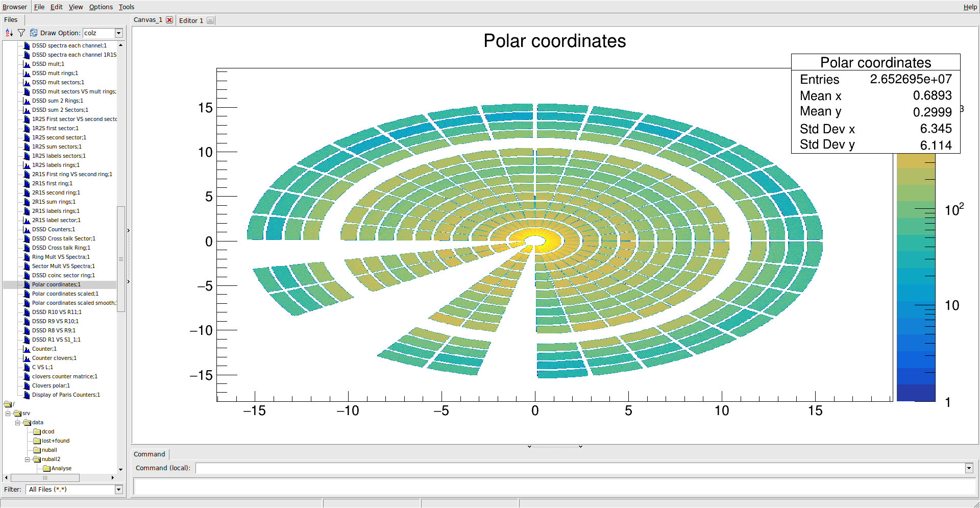Switch to the Editor 1 tab
The height and width of the screenshot is (508, 980).
click(x=191, y=20)
